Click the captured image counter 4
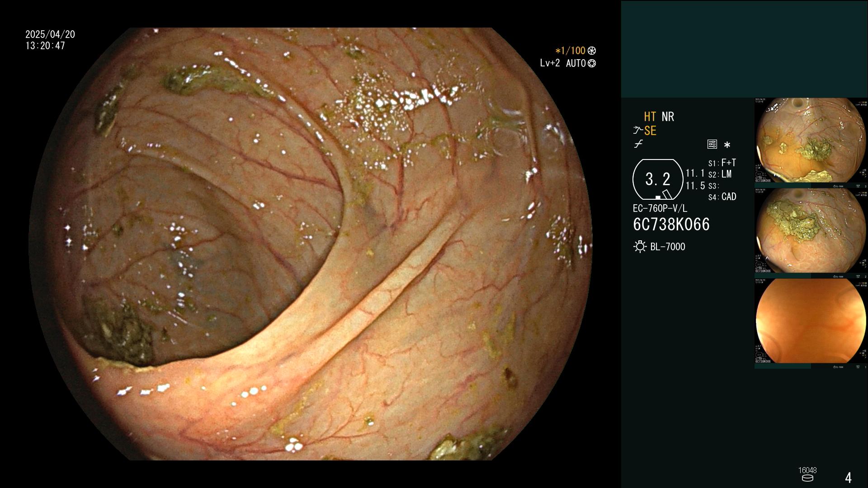This screenshot has width=868, height=488. click(849, 478)
